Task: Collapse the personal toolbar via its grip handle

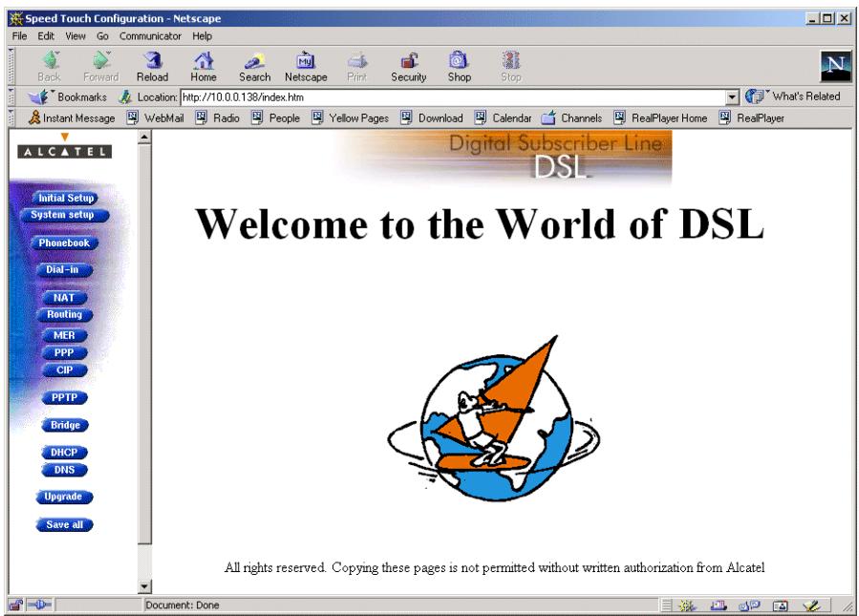Action: (x=11, y=117)
